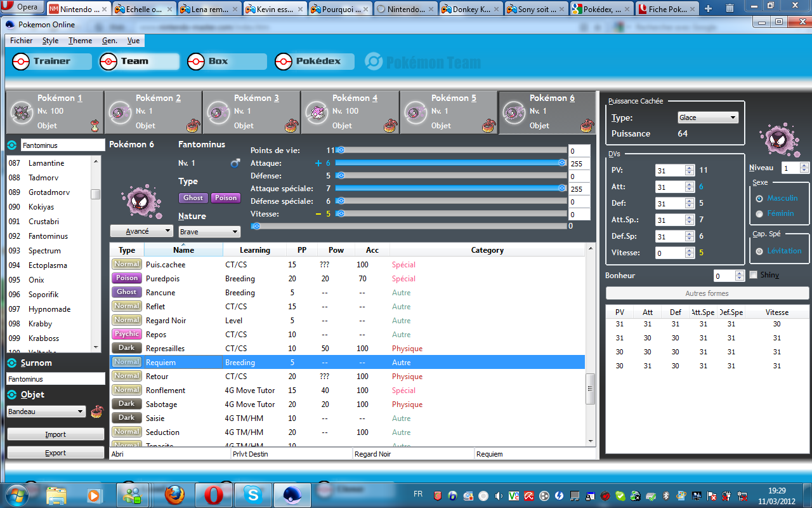The image size is (812, 508).
Task: Open the Opera menu button
Action: click(23, 8)
